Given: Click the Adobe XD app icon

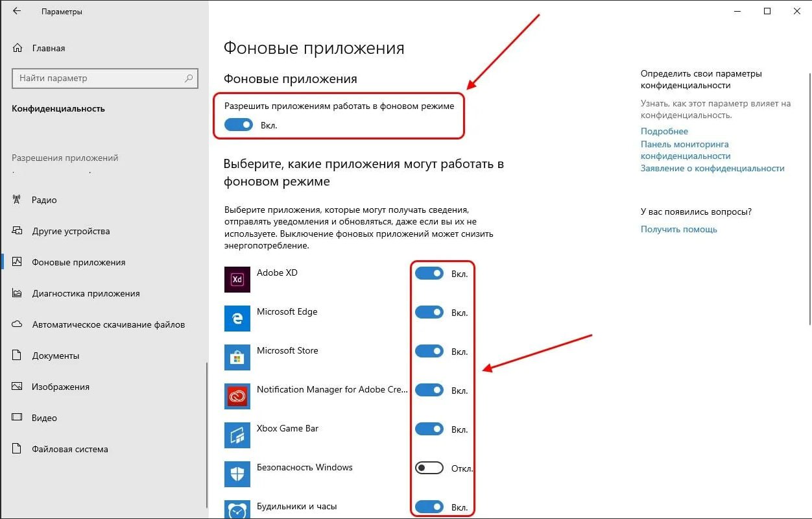Looking at the screenshot, I should 237,280.
